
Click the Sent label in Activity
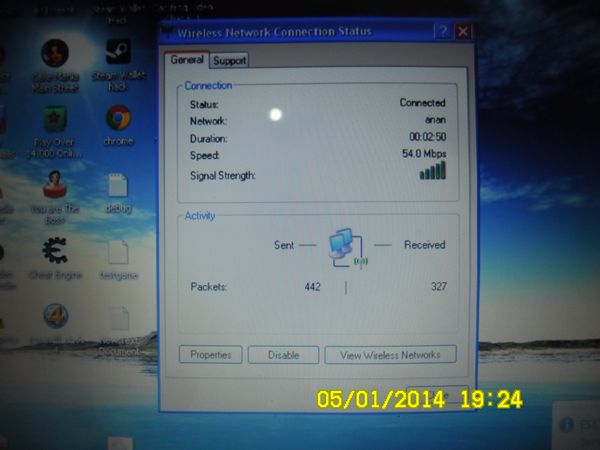coord(284,245)
